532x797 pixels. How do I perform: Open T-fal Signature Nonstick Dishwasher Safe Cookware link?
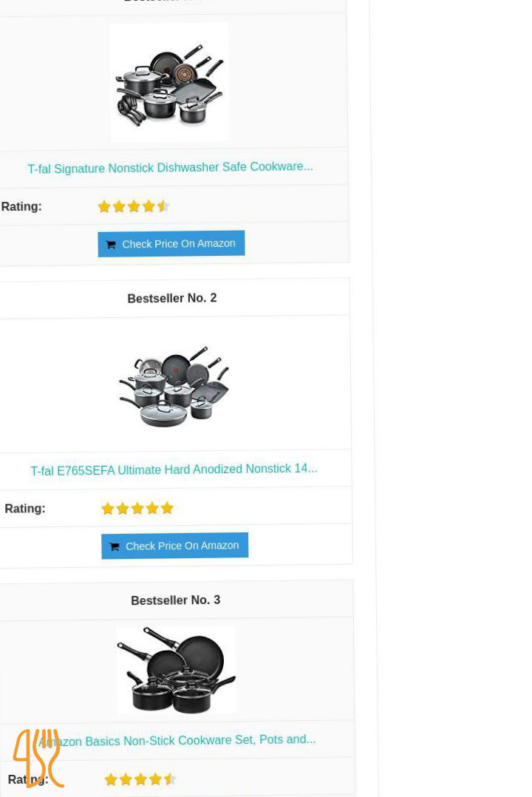(x=170, y=167)
